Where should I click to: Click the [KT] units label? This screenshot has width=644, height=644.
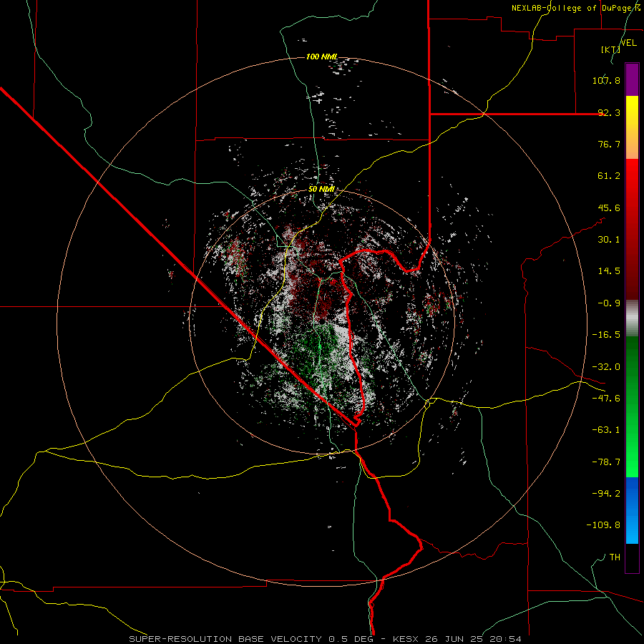tap(611, 49)
